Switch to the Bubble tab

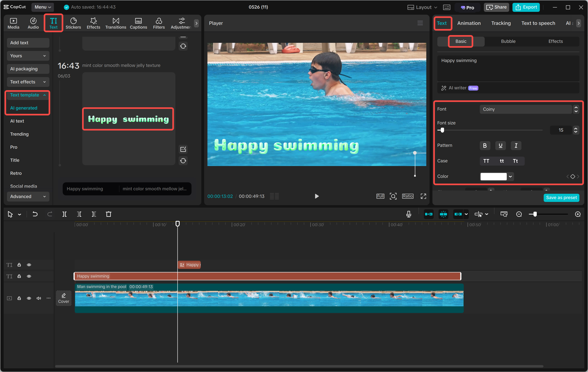pyautogui.click(x=508, y=41)
